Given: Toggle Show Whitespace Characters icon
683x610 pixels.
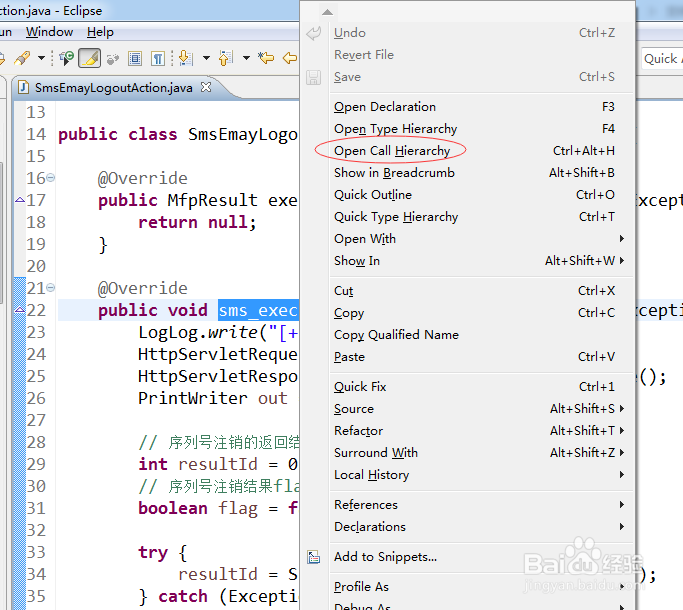Looking at the screenshot, I should 158,58.
